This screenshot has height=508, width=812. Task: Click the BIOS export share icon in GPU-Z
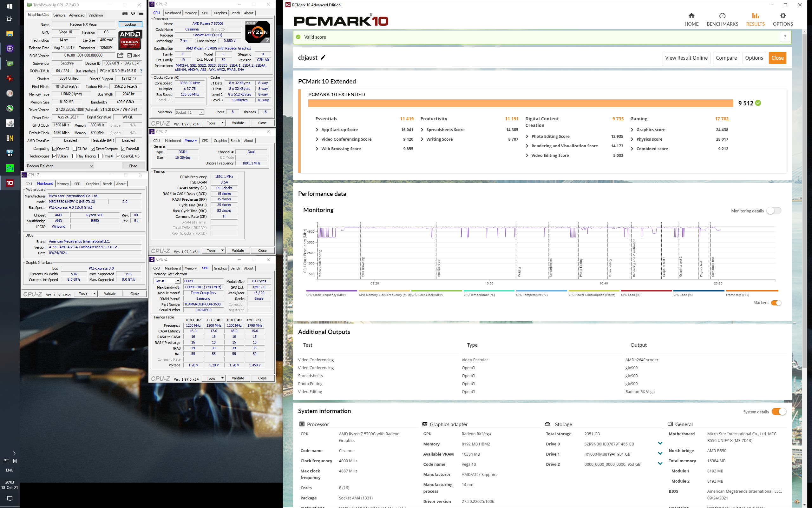(120, 55)
